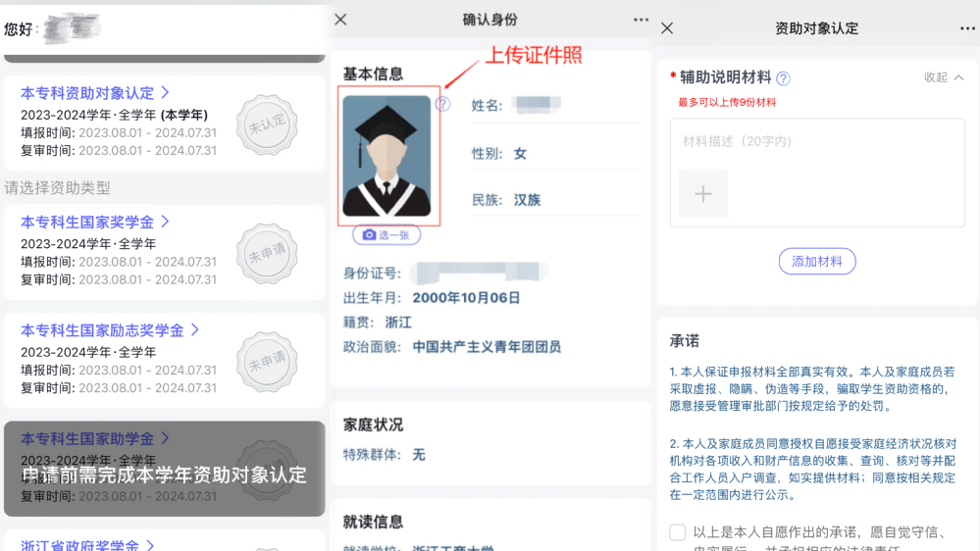This screenshot has height=551, width=980.
Task: Click the plus icon to upload material
Action: [703, 194]
